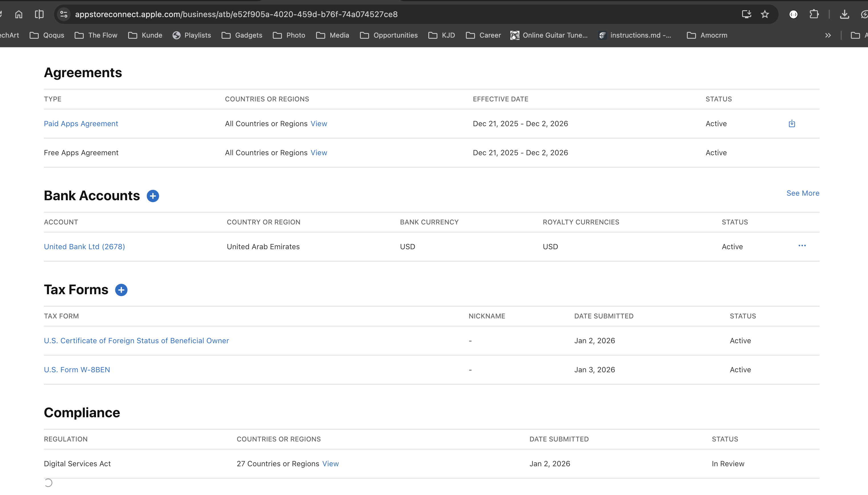Open the Paid Apps Agreement link
868x495 pixels.
click(81, 124)
